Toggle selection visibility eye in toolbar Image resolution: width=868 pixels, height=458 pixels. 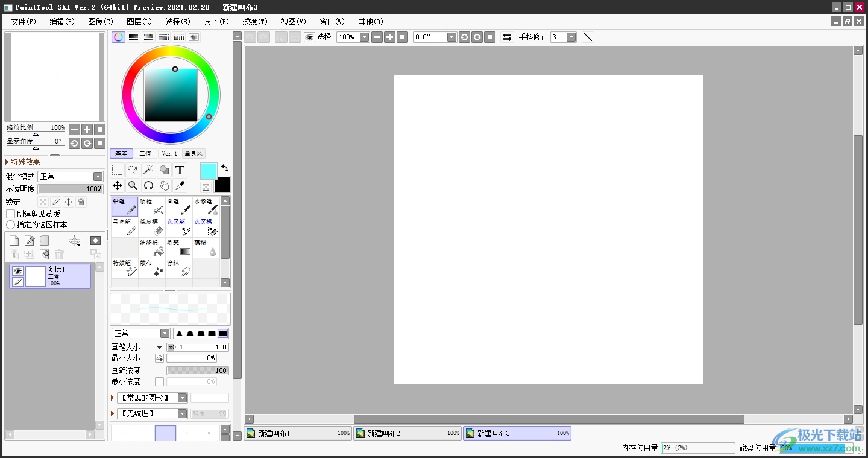(309, 37)
